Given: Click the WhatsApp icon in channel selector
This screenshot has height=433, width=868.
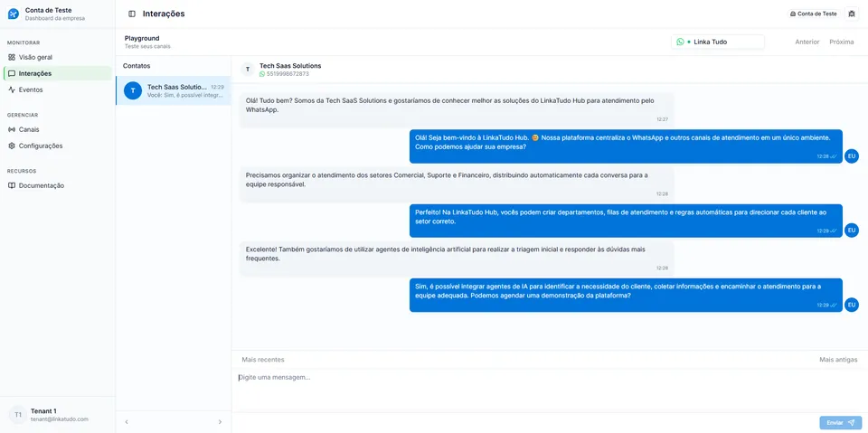Looking at the screenshot, I should pos(680,42).
